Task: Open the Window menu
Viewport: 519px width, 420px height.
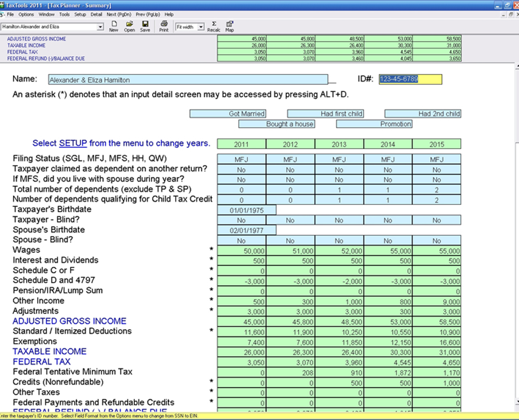Action: [x=46, y=14]
